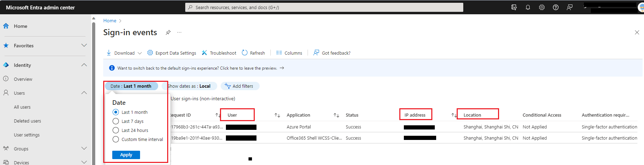Click the Status column header
644x165 pixels.
[352, 115]
